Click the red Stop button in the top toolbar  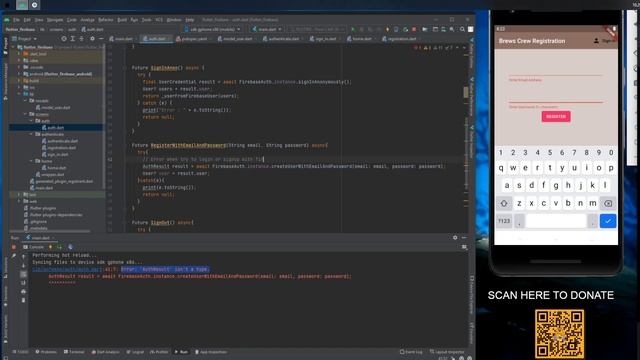(414, 29)
